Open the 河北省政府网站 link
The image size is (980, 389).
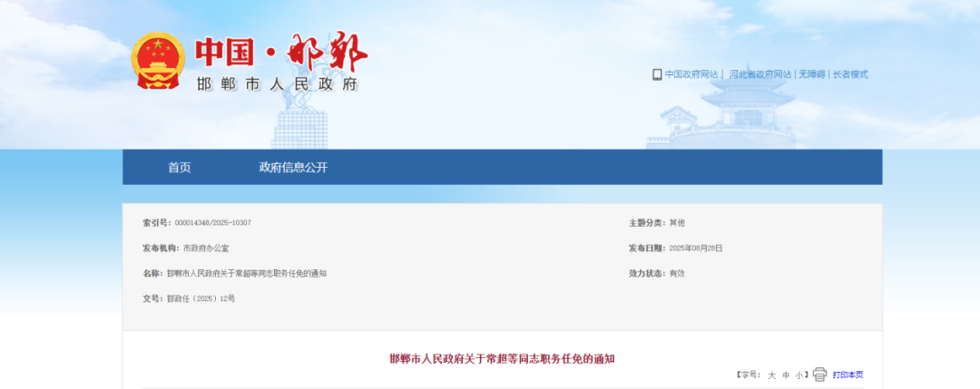(760, 74)
